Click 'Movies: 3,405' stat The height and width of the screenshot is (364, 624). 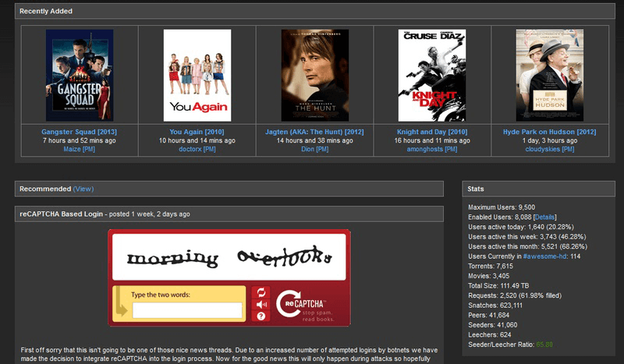tap(489, 276)
